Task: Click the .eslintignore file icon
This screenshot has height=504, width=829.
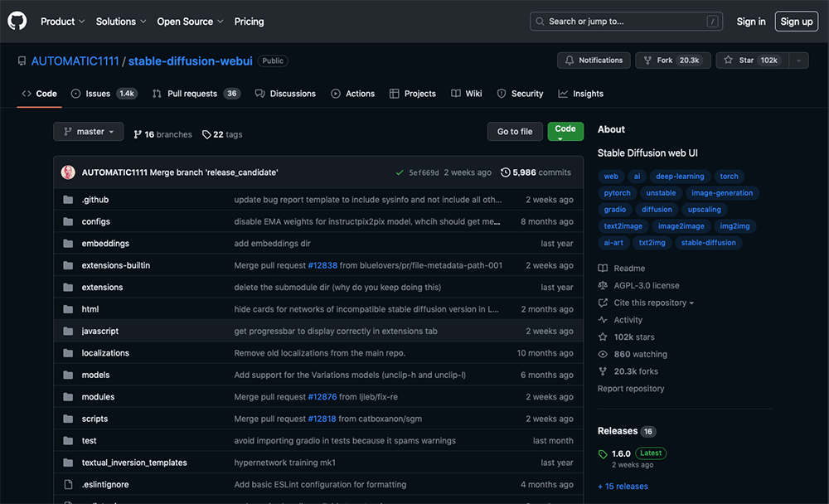Action: (68, 484)
